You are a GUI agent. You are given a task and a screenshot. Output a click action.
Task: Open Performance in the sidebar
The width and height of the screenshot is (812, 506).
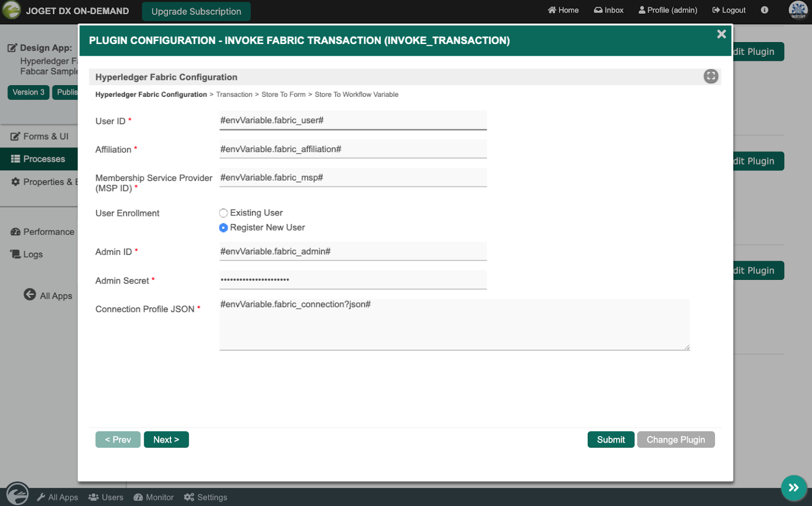tap(43, 232)
